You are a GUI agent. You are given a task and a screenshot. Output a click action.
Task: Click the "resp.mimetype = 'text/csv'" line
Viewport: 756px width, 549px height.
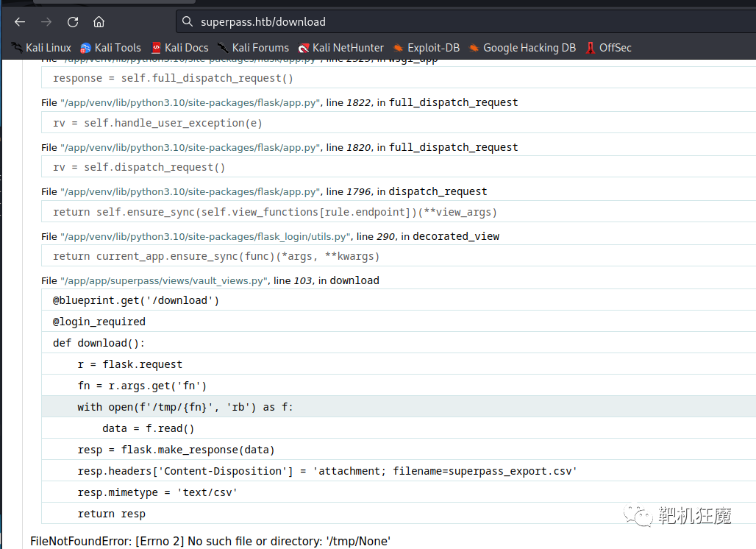point(399,492)
